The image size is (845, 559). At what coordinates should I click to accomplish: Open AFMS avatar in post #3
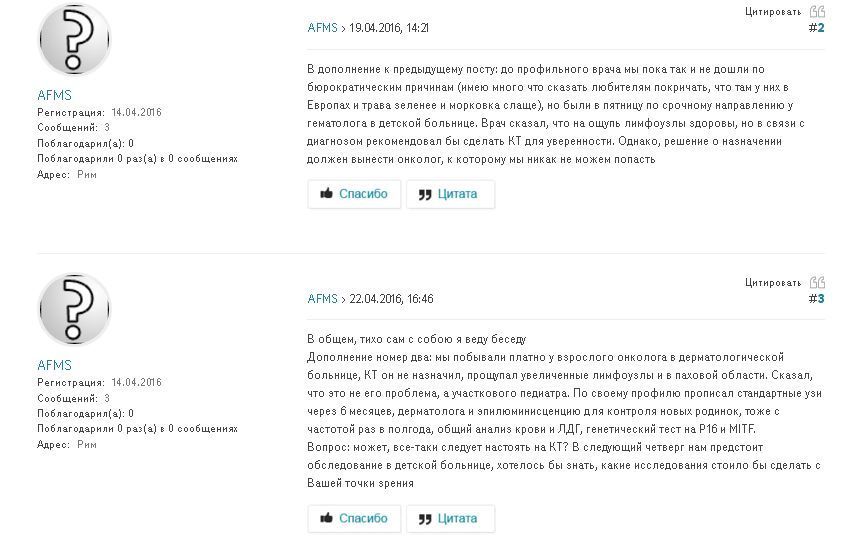click(x=74, y=309)
